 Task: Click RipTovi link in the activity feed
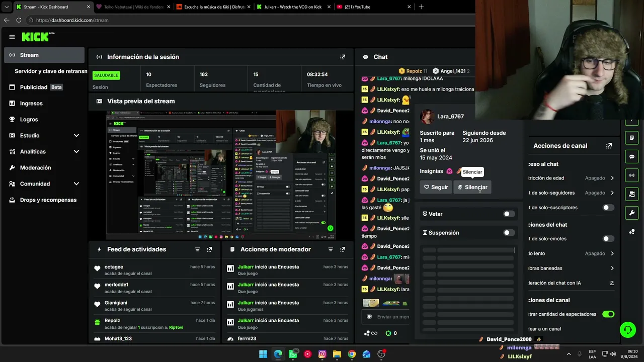coord(176,327)
